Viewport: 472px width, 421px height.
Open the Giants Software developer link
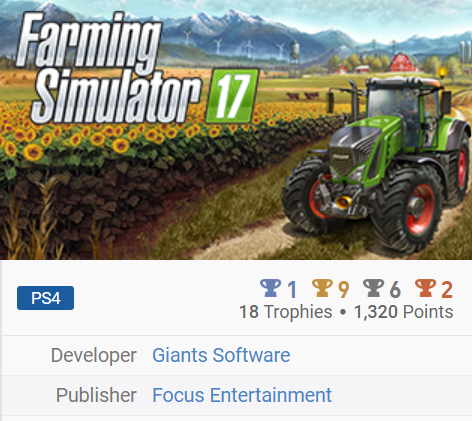(221, 355)
